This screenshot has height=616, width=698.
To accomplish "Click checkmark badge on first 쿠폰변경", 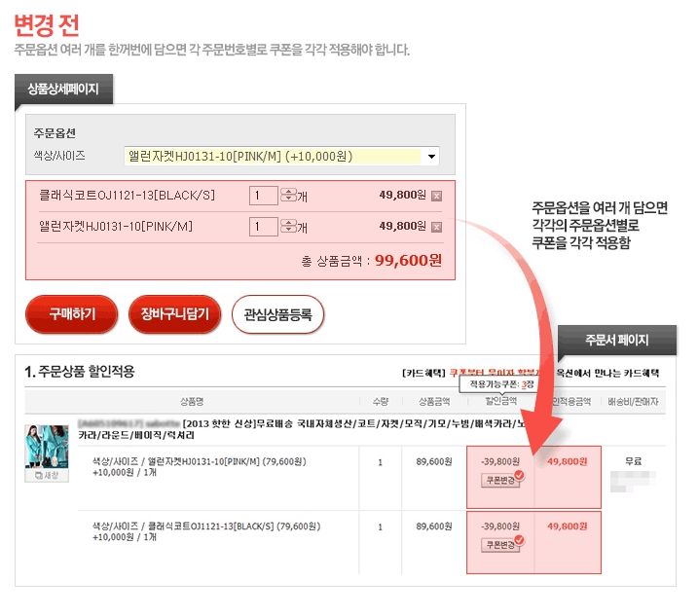I will point(519,475).
